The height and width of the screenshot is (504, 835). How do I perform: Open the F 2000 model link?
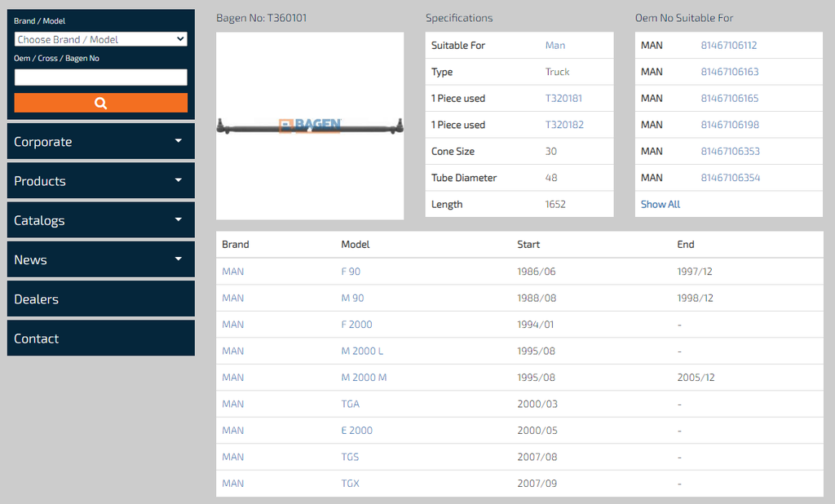click(357, 325)
